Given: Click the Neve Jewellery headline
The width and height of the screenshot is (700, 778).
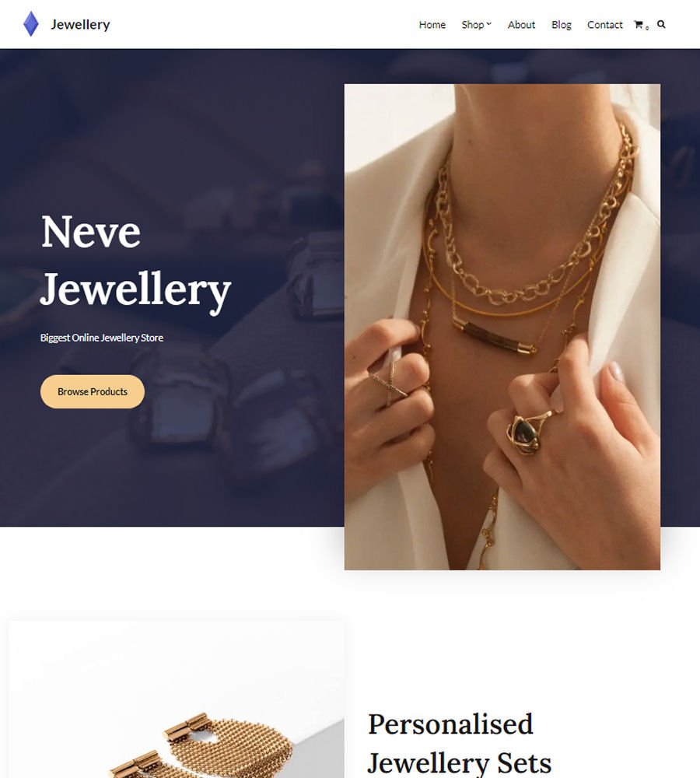Looking at the screenshot, I should point(135,261).
